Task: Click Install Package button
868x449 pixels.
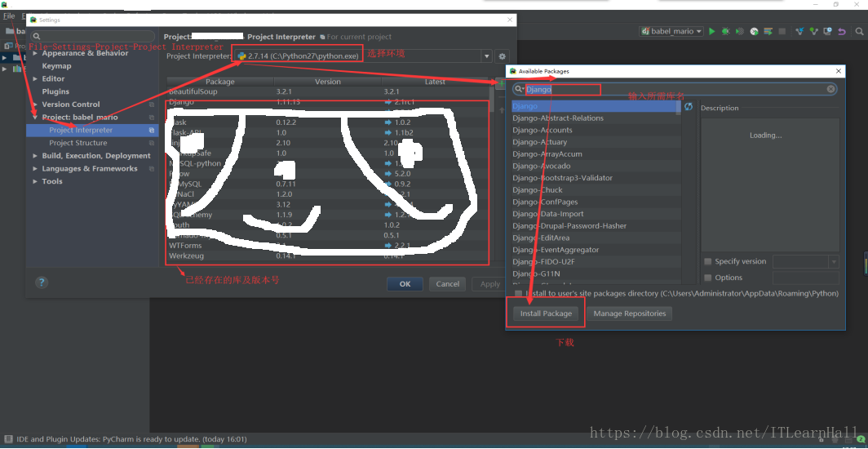Action: (x=546, y=313)
